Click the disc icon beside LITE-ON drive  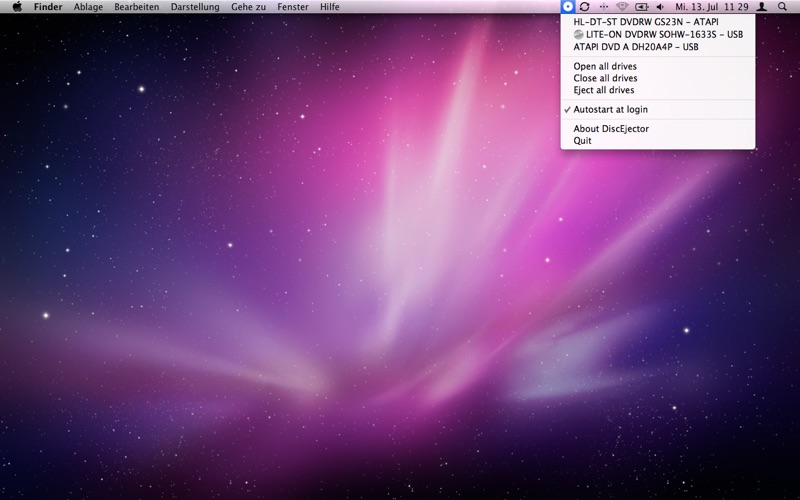pos(578,34)
